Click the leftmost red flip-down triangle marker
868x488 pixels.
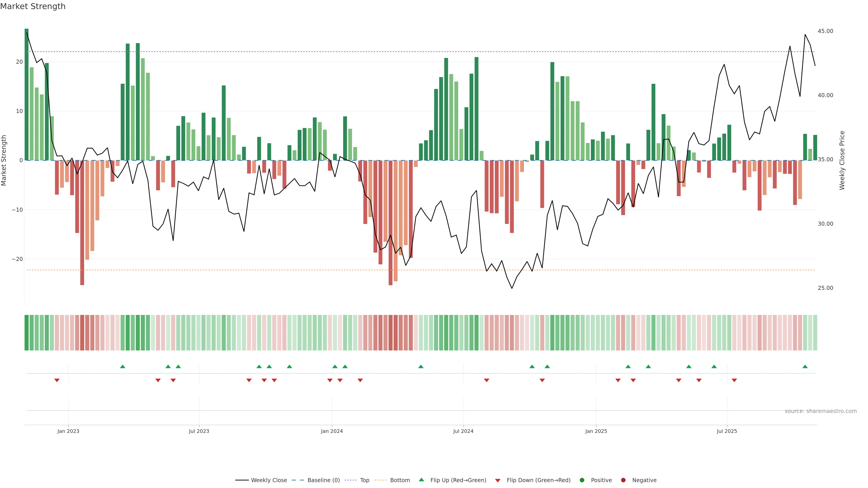[x=57, y=380]
